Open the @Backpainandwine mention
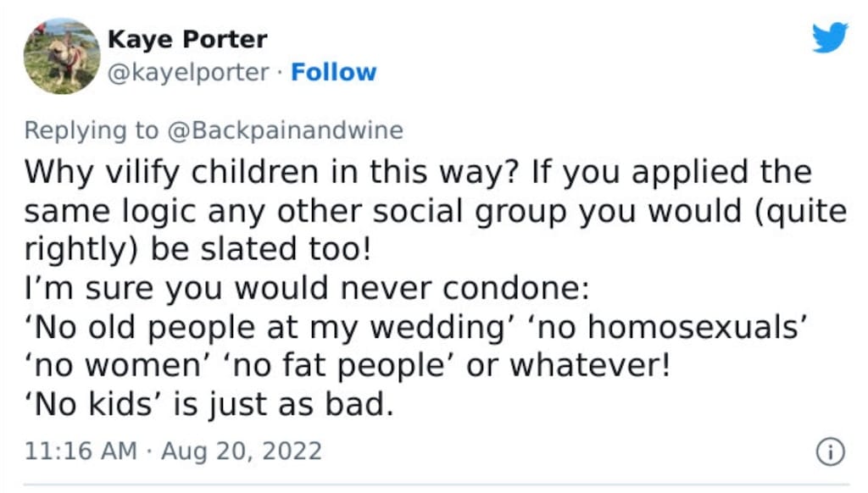Viewport: 868px width, 493px height. pyautogui.click(x=285, y=130)
